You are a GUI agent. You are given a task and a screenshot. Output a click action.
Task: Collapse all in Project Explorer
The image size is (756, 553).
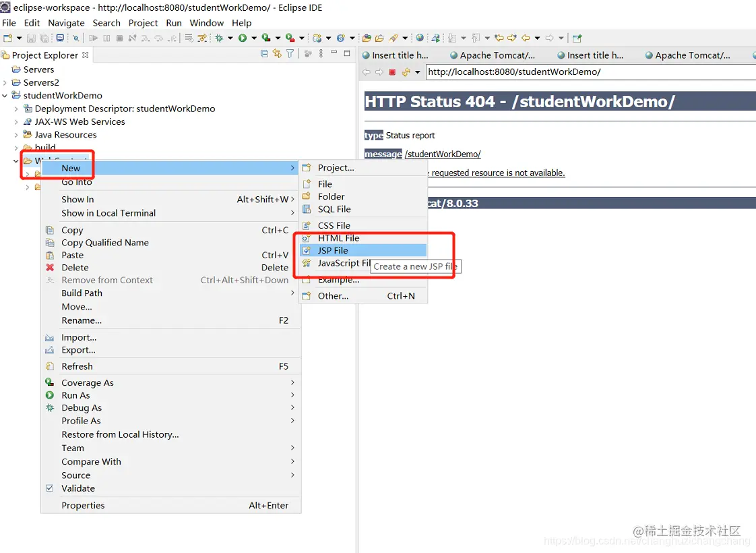tap(264, 54)
